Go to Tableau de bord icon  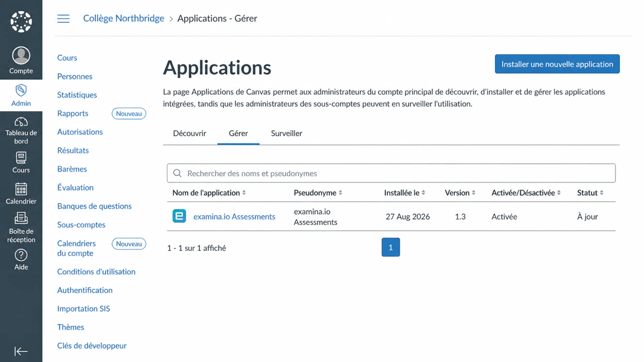point(21,122)
